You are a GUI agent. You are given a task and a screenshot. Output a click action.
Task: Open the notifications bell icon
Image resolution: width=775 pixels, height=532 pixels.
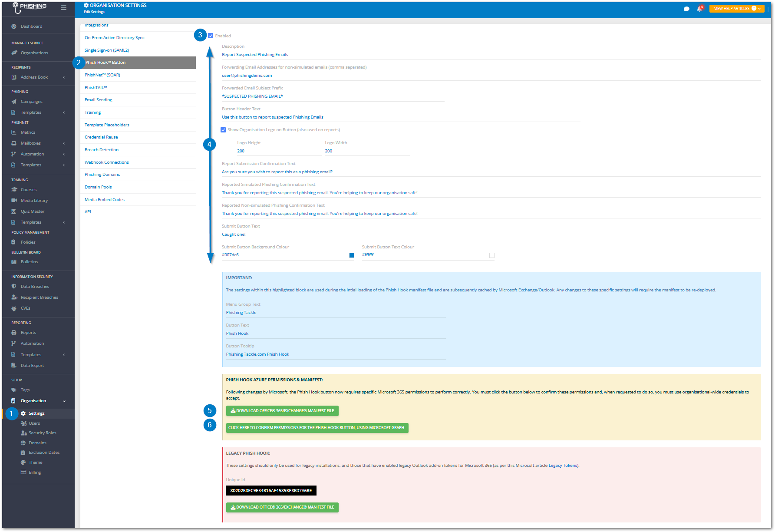[x=699, y=9]
